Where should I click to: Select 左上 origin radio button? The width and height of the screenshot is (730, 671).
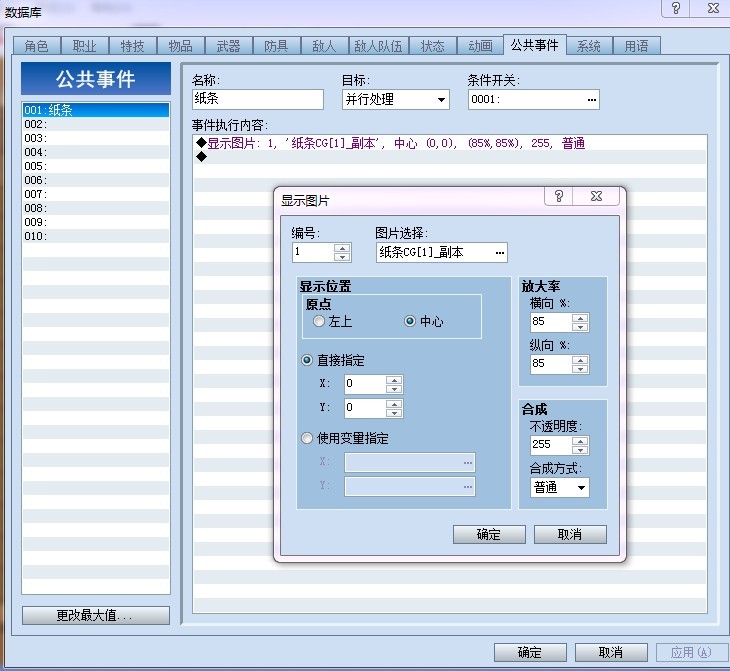pyautogui.click(x=319, y=321)
